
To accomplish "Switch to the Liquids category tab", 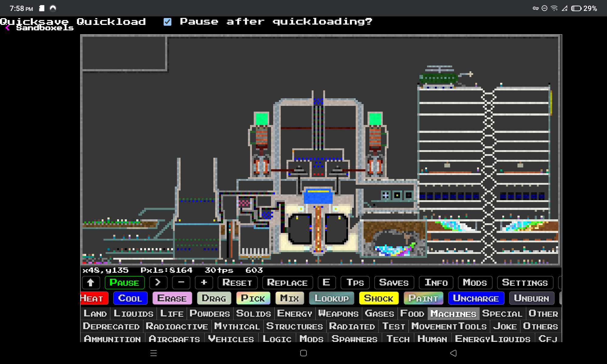I will pyautogui.click(x=134, y=314).
